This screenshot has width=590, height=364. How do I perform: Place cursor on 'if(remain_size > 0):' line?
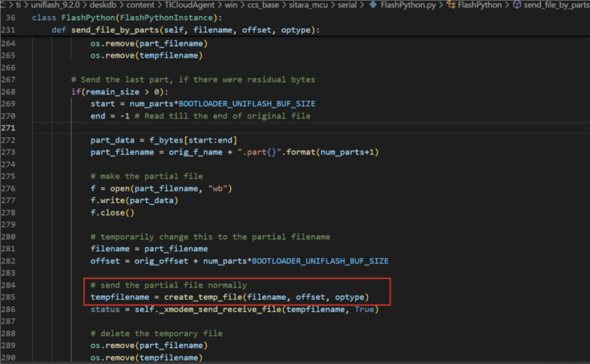click(x=119, y=92)
